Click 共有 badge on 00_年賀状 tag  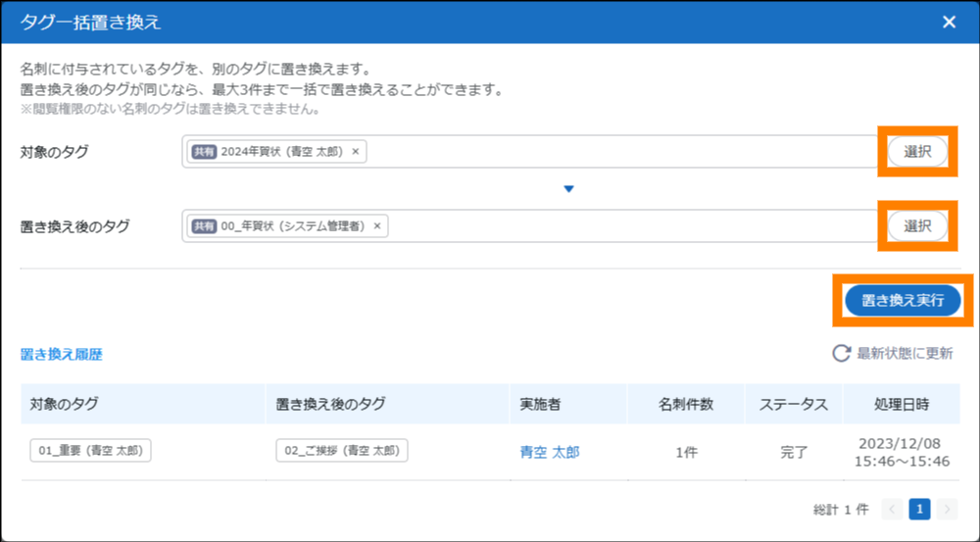[x=204, y=226]
